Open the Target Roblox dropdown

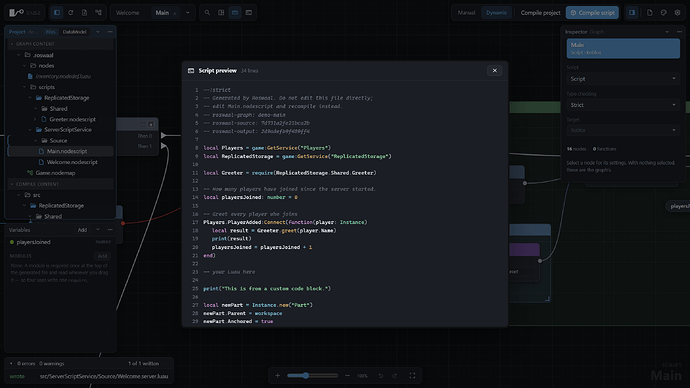click(x=623, y=130)
